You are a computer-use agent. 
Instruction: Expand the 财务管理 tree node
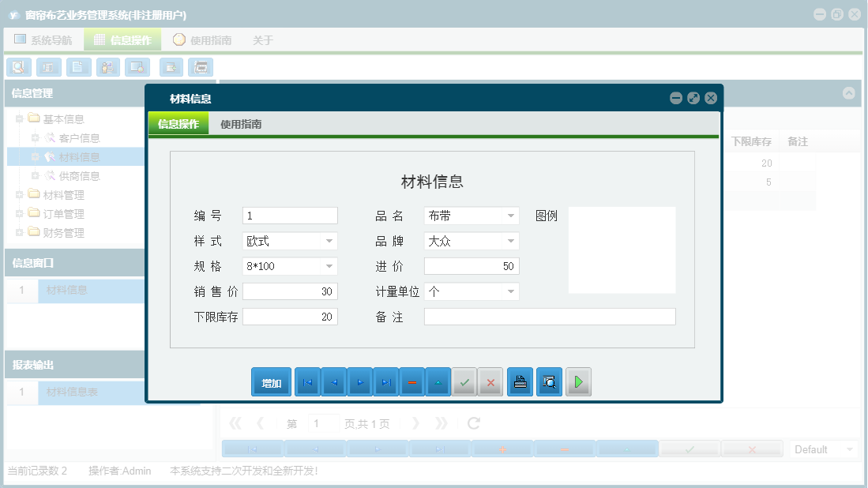point(20,232)
